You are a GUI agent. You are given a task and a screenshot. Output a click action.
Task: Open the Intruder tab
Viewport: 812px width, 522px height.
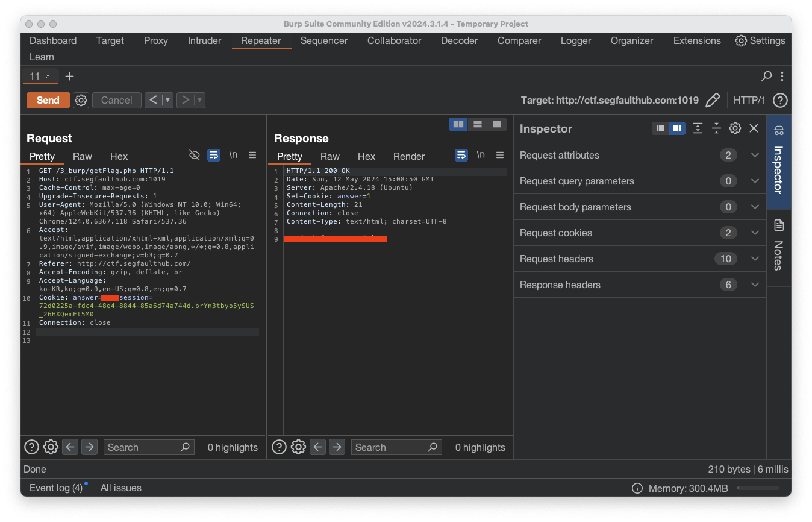tap(205, 40)
